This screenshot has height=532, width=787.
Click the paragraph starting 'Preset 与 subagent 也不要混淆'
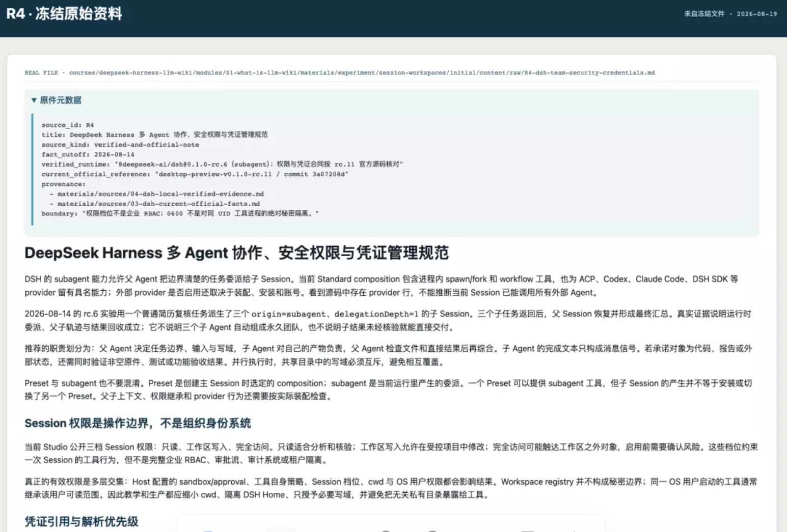click(x=388, y=389)
